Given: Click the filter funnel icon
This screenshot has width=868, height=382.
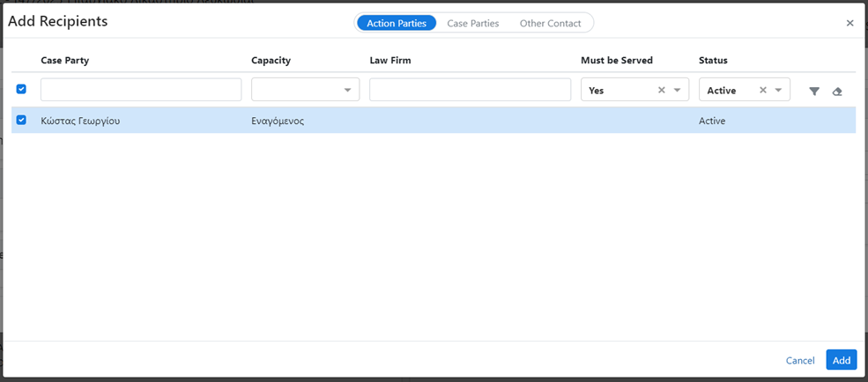Looking at the screenshot, I should (814, 91).
